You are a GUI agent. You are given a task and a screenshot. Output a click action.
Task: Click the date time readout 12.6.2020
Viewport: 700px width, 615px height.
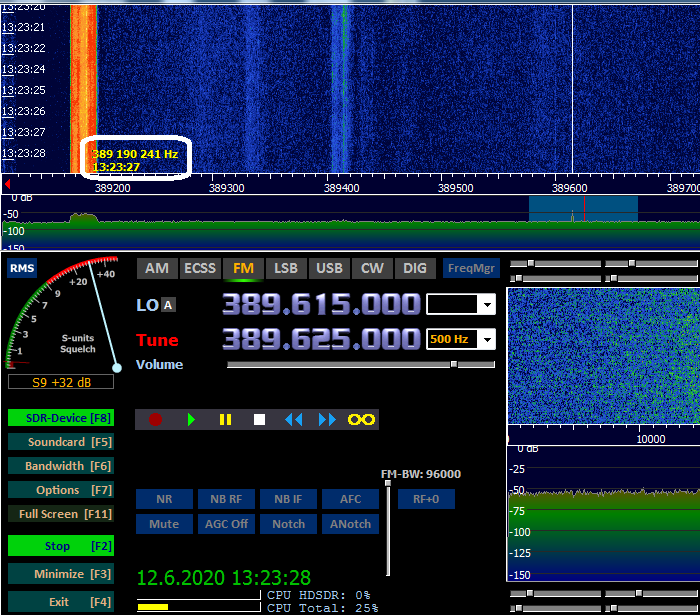pyautogui.click(x=224, y=578)
